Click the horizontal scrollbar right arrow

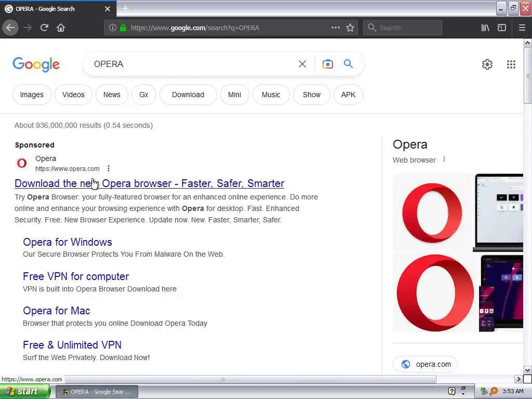518,379
